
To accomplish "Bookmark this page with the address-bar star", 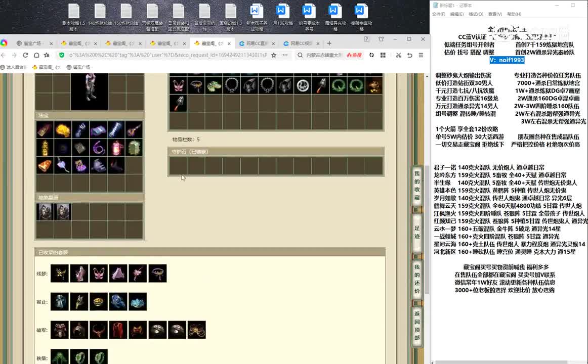I will 274,55.
